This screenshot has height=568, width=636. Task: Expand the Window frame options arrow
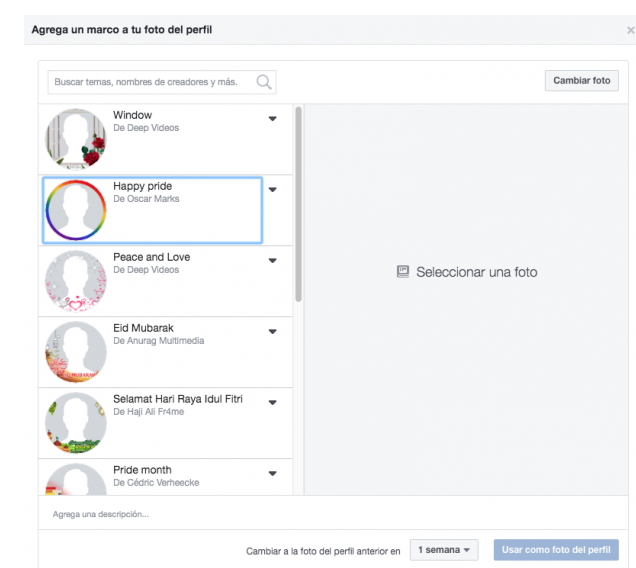click(272, 119)
